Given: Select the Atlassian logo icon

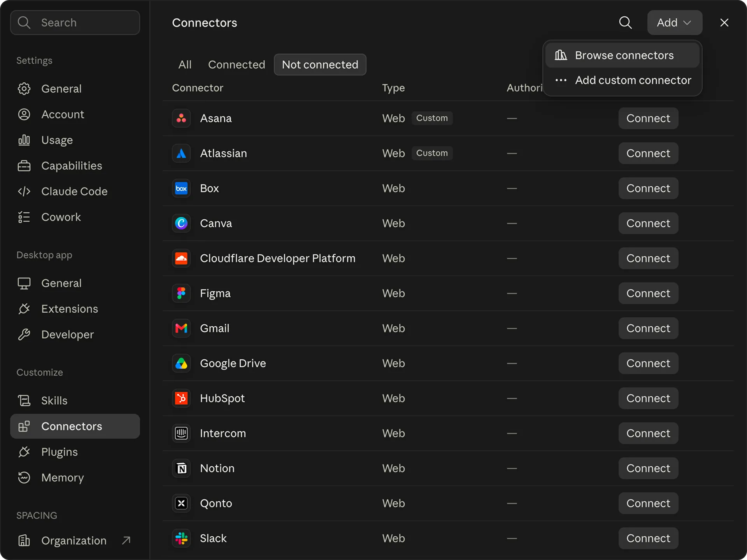Looking at the screenshot, I should click(181, 153).
